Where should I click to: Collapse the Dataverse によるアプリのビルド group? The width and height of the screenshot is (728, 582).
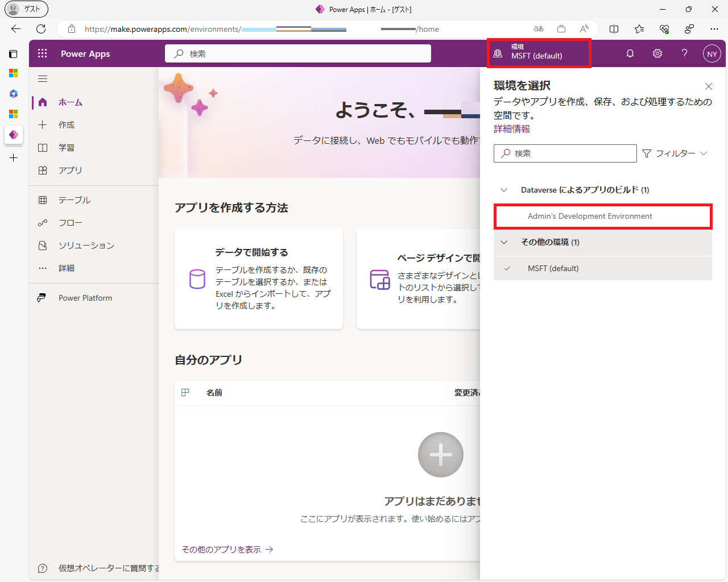[x=504, y=190]
